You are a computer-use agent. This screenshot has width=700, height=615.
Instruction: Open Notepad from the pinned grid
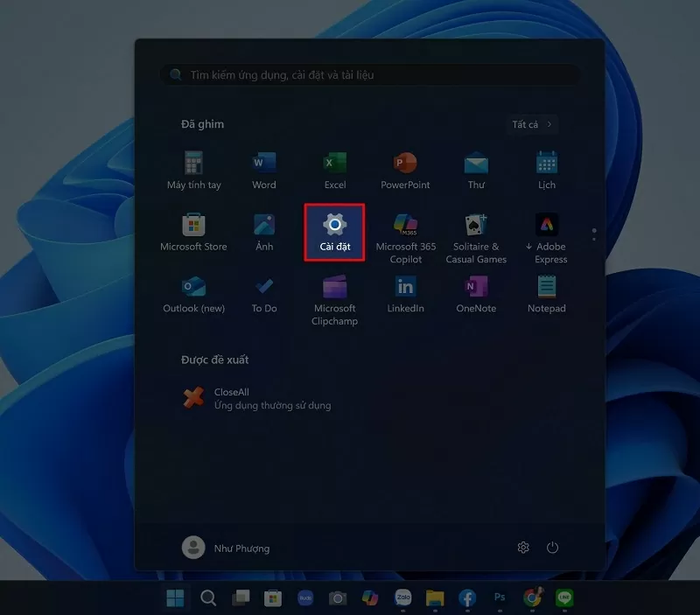(547, 294)
